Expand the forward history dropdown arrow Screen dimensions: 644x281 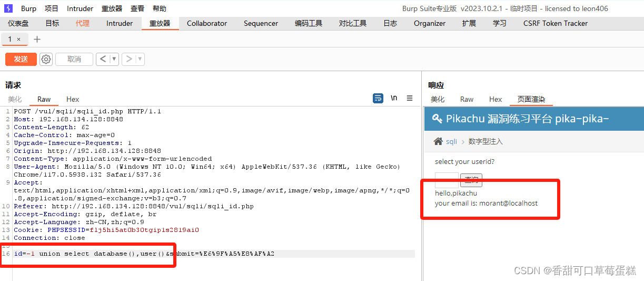[140, 59]
